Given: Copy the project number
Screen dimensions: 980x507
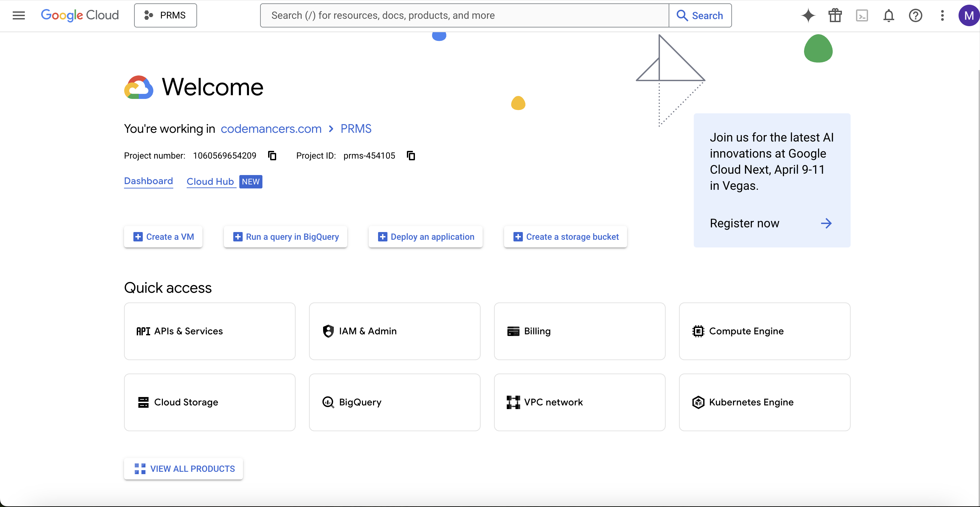Looking at the screenshot, I should click(x=272, y=155).
